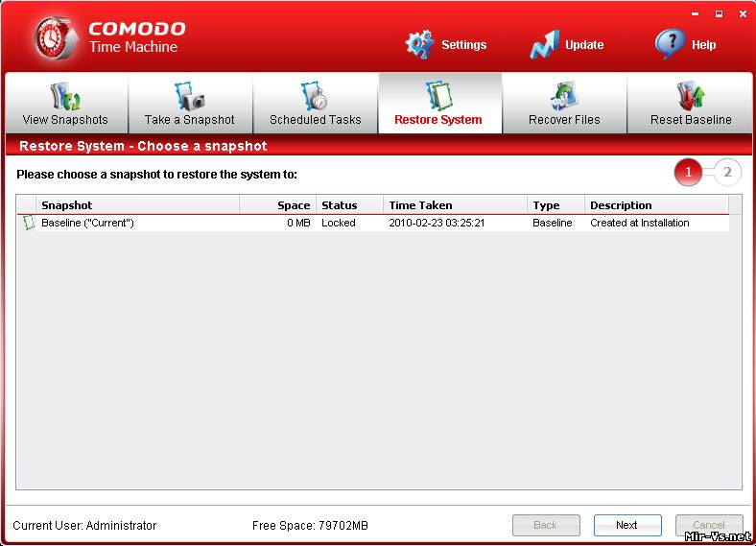756x546 pixels.
Task: Open the Reset Baseline tab label
Action: tap(691, 120)
